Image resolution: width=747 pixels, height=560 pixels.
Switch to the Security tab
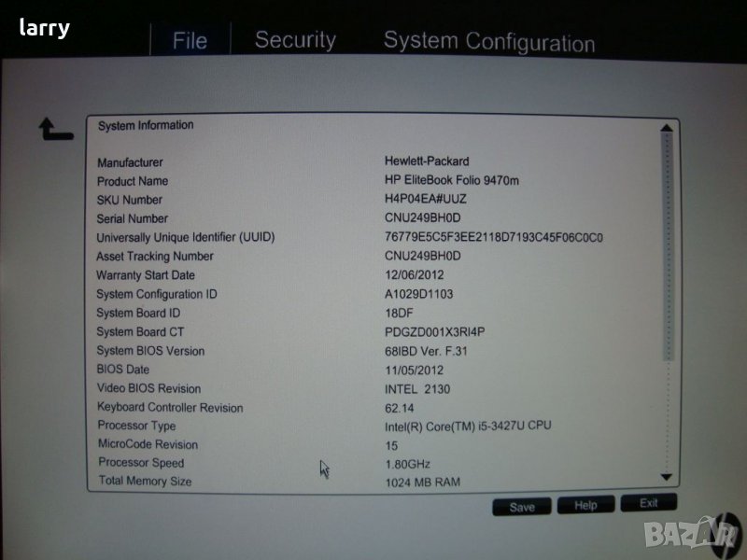point(295,40)
